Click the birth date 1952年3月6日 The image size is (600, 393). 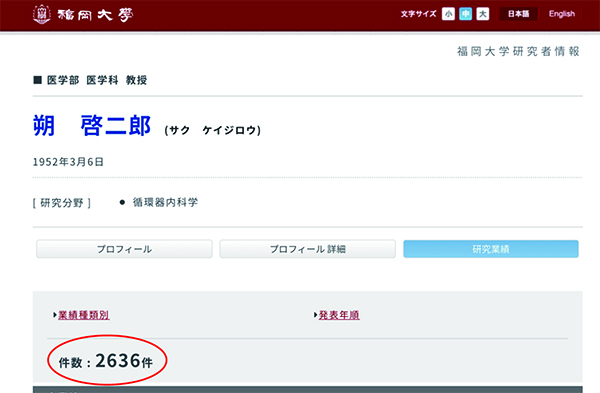(68, 162)
